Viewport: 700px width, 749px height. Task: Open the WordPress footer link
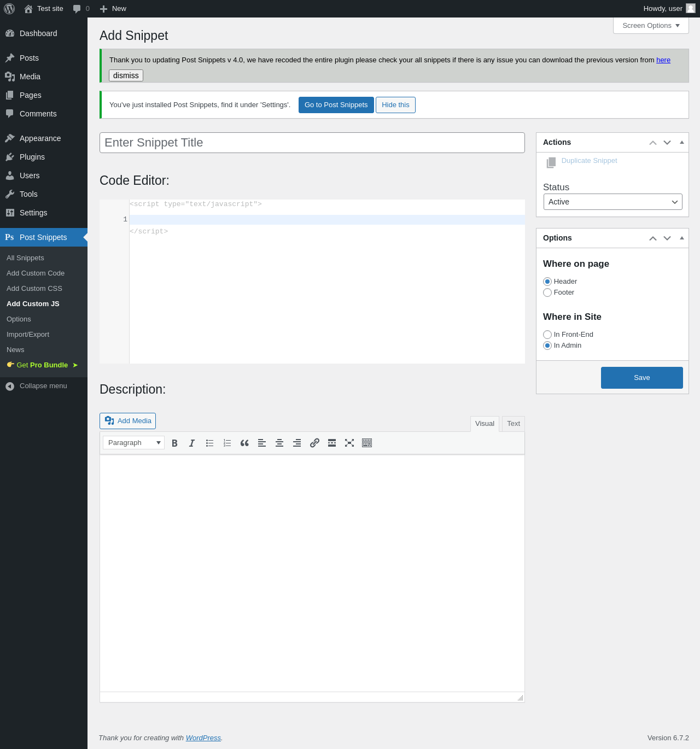(x=203, y=738)
